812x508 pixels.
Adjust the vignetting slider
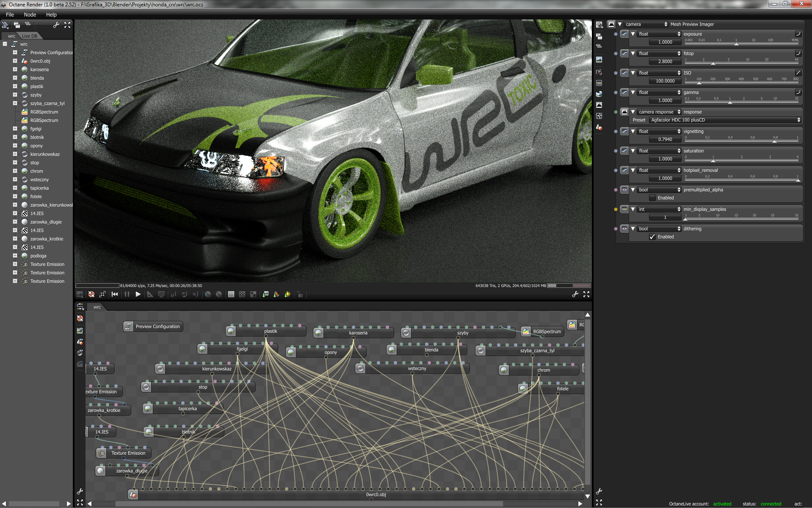(742, 140)
